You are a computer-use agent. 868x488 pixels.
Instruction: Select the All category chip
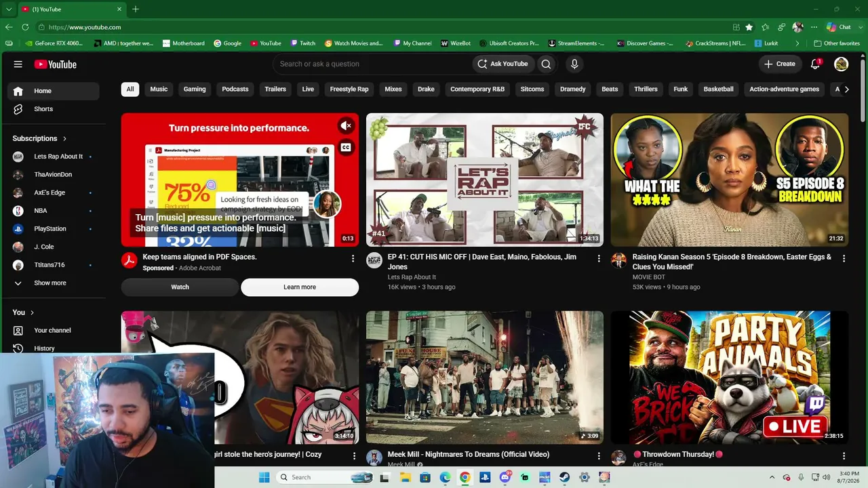[130, 89]
